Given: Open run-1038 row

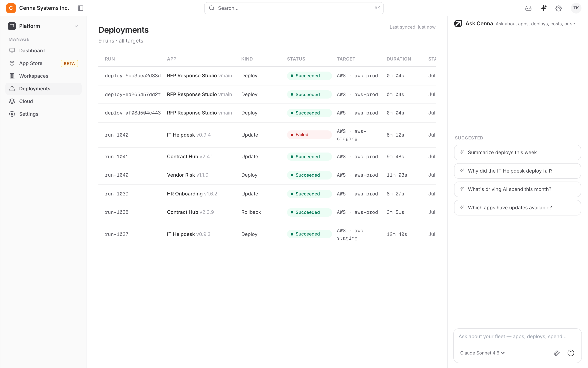Looking at the screenshot, I should pos(267,212).
